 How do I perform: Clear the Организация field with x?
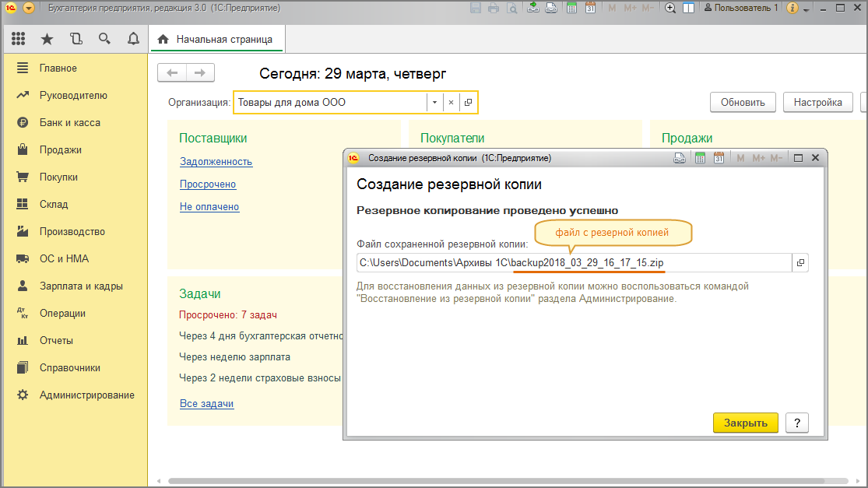click(x=452, y=103)
